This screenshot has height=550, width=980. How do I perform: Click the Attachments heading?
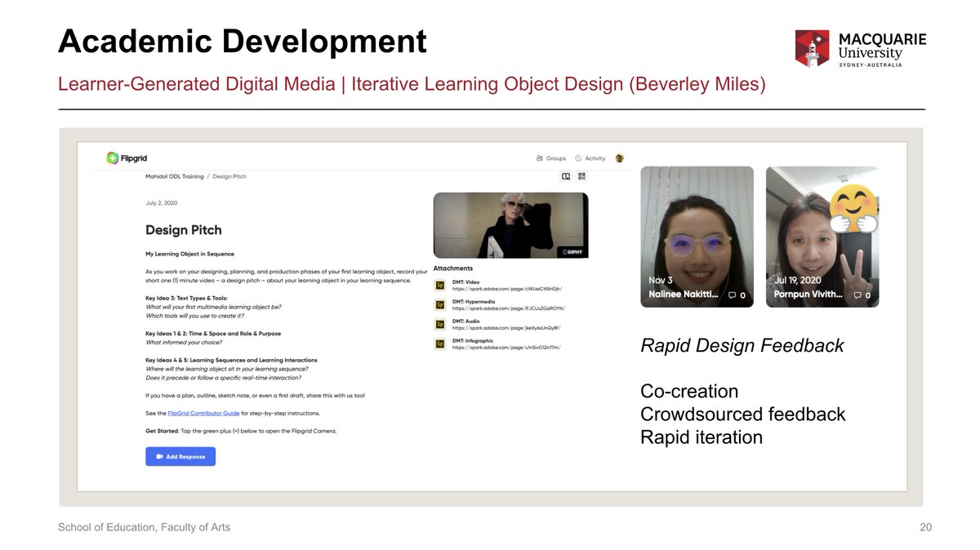pos(453,268)
